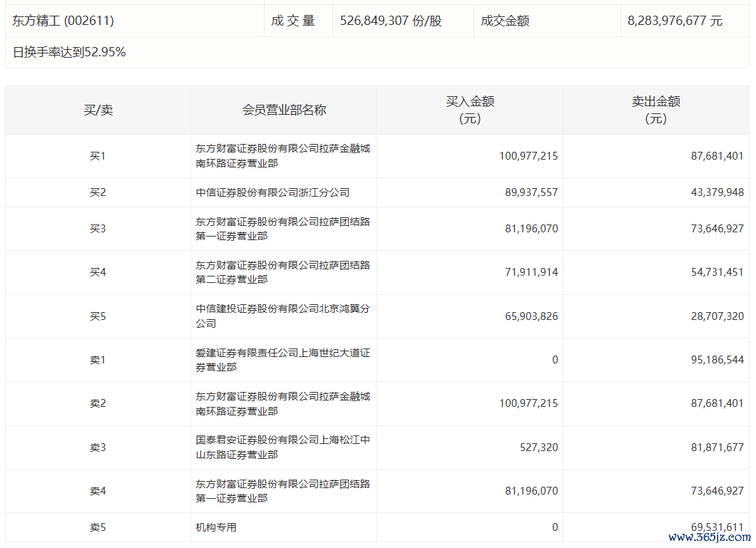Click sell amount 73,646,927 in the 卖4 row
This screenshot has height=548, width=756.
point(717,491)
